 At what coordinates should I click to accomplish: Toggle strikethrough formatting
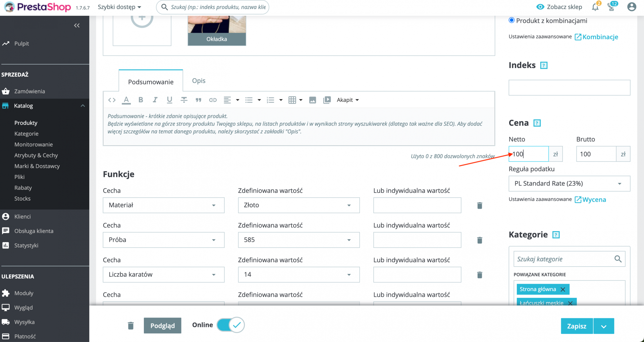184,100
